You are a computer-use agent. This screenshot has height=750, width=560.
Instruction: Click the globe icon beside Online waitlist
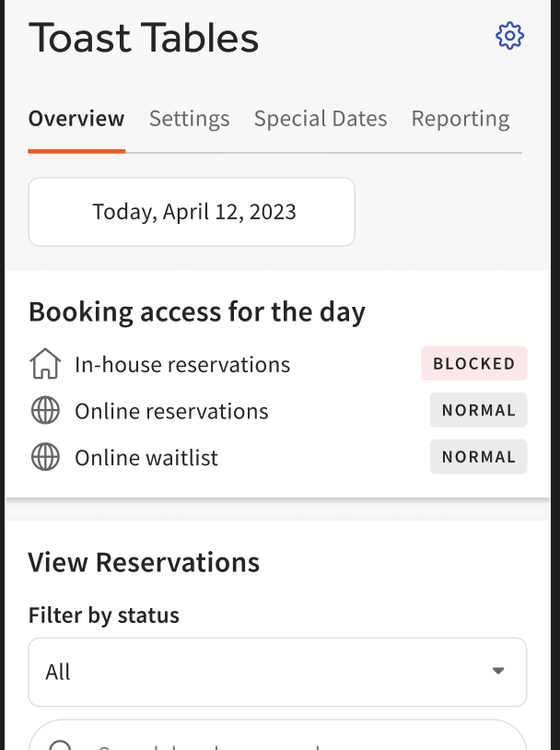pyautogui.click(x=44, y=457)
